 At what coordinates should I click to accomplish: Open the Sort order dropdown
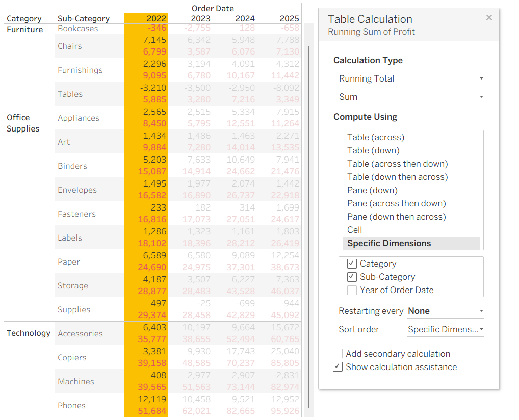[x=446, y=330]
